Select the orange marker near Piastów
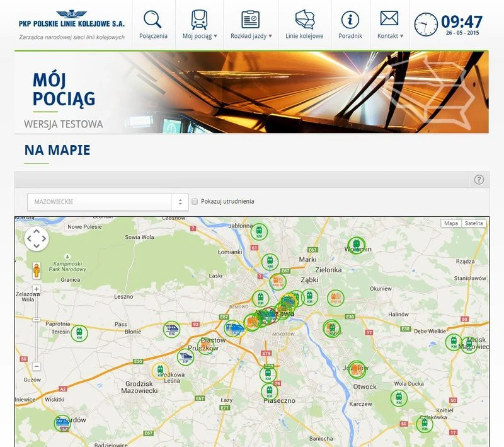 click(x=206, y=345)
